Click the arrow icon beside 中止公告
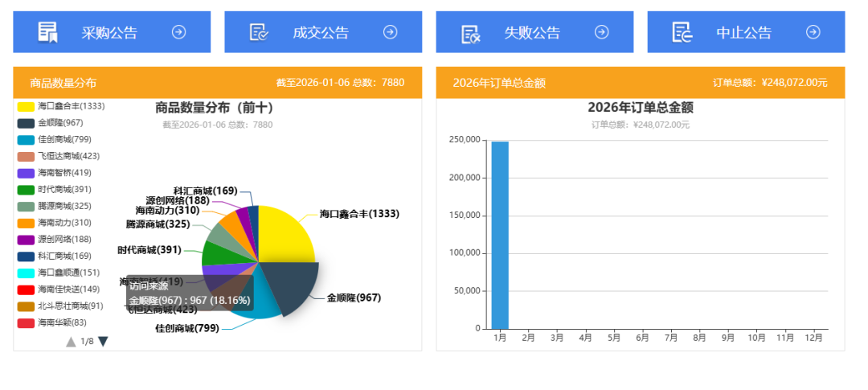The height and width of the screenshot is (390, 868). [x=813, y=32]
